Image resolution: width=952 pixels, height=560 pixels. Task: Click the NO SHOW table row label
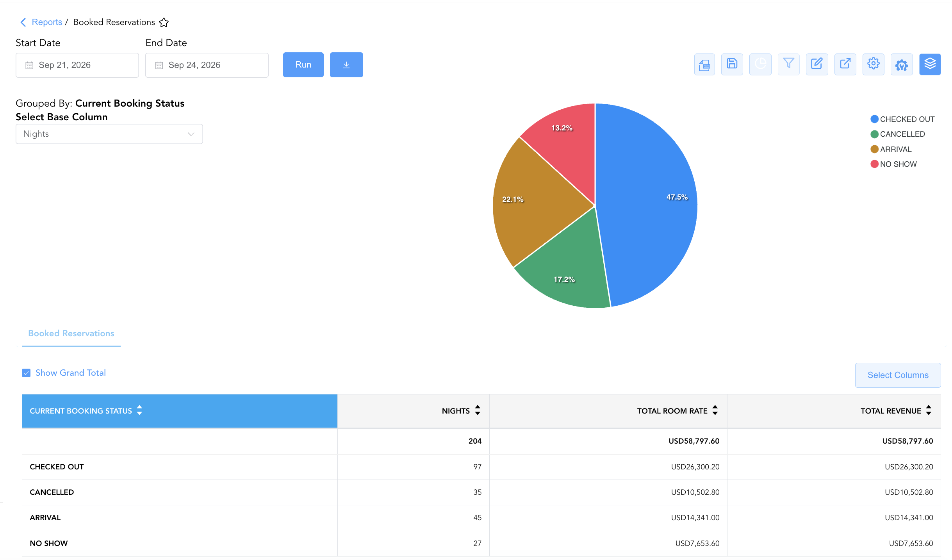[x=49, y=544]
